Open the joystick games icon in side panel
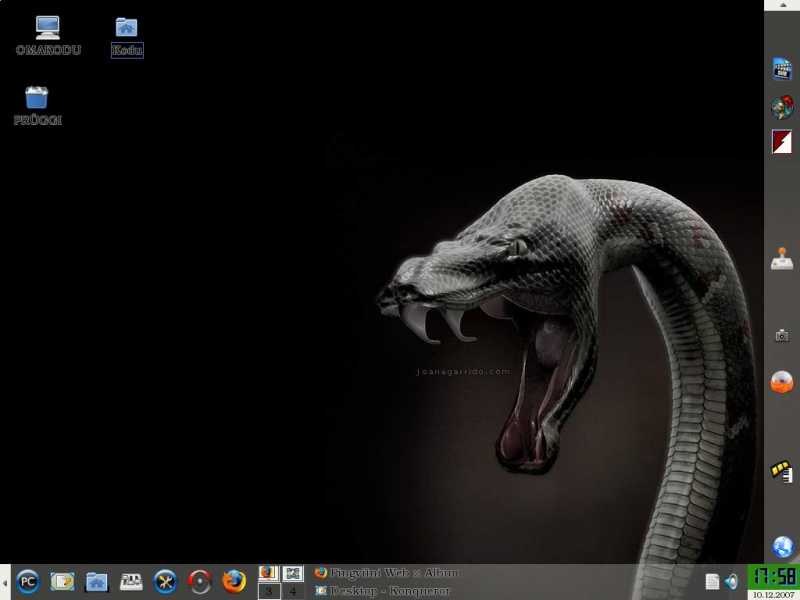 782,258
